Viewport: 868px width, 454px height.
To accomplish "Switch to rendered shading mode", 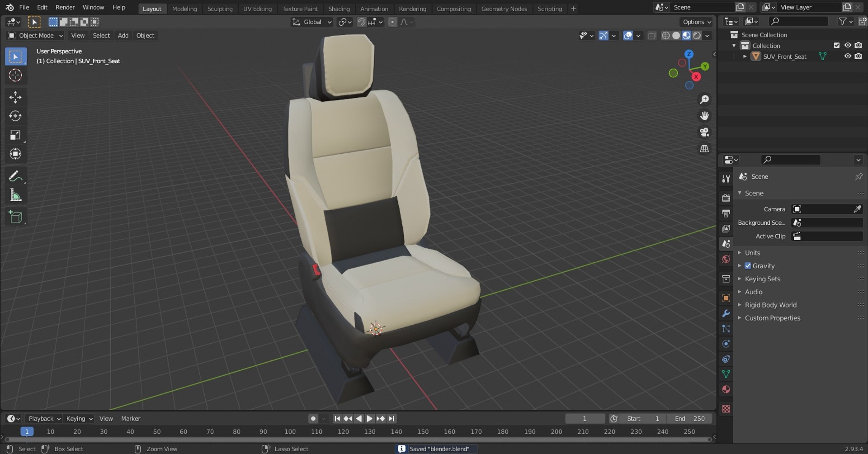I will click(697, 35).
